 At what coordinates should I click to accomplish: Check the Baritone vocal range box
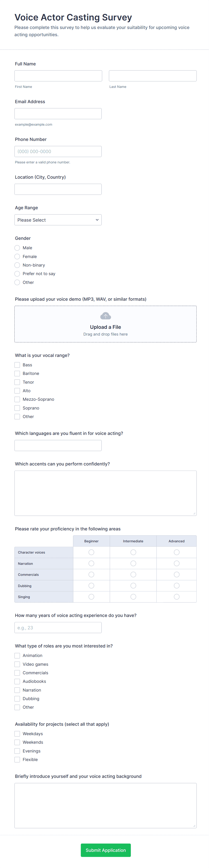17,373
